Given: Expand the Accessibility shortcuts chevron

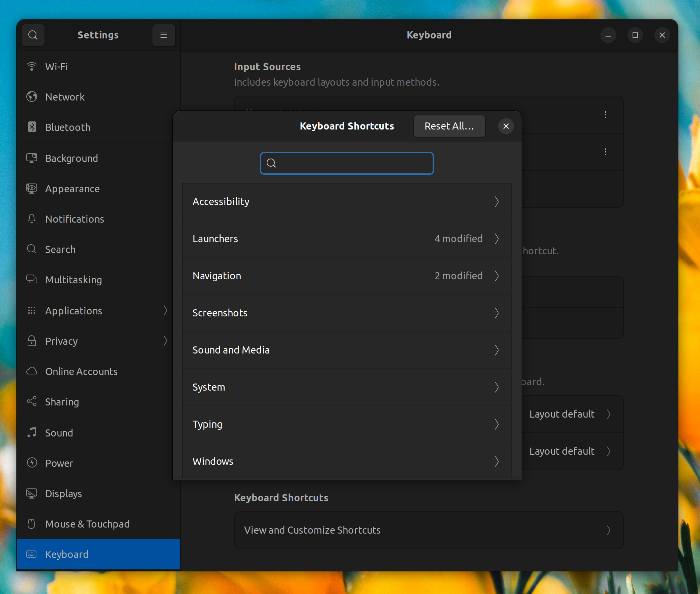Looking at the screenshot, I should tap(497, 202).
